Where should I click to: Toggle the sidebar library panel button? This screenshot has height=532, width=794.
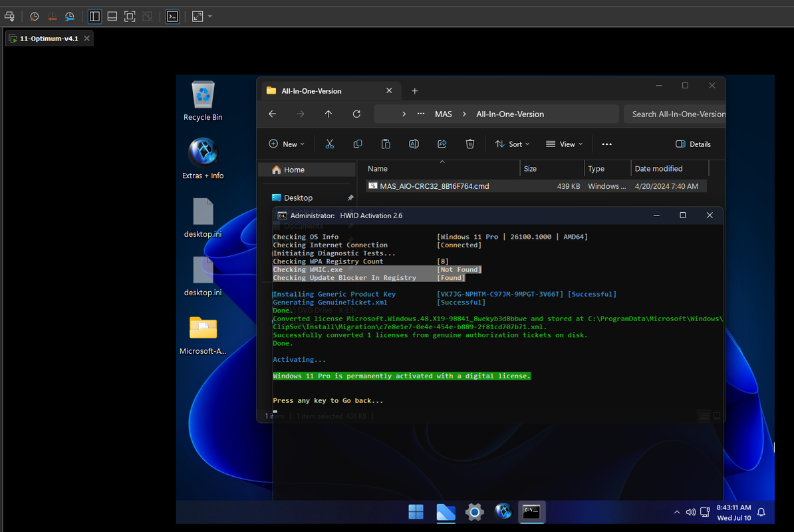pos(94,16)
